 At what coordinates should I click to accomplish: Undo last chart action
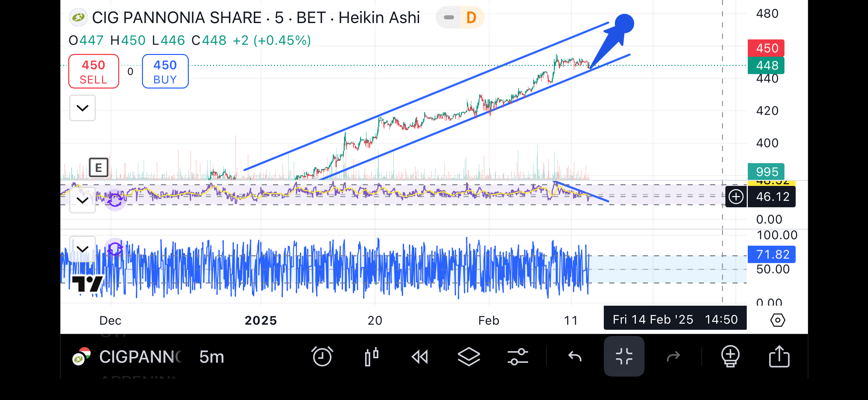coord(575,356)
